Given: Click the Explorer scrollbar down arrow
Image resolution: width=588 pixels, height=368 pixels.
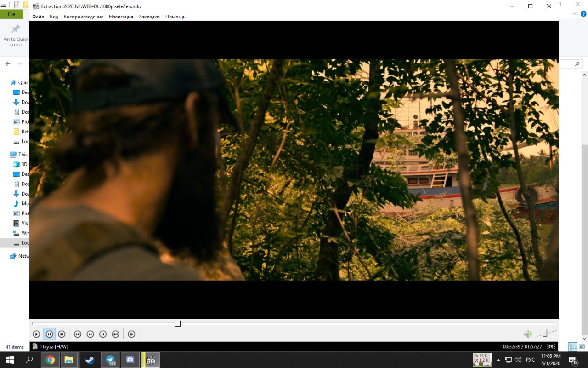Looking at the screenshot, I should coord(584,338).
